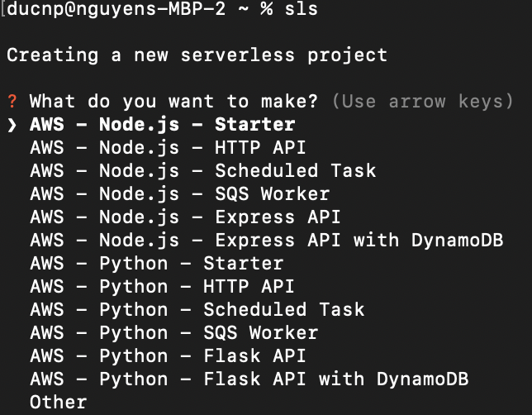The image size is (532, 415).
Task: Choose the Other option in list
Action: click(58, 403)
